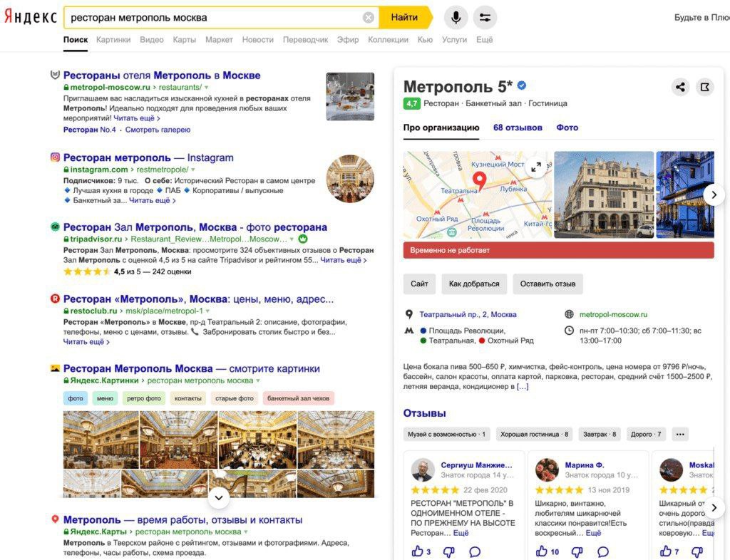Comment on Марина Ф. review
730x560 pixels.
[x=603, y=552]
